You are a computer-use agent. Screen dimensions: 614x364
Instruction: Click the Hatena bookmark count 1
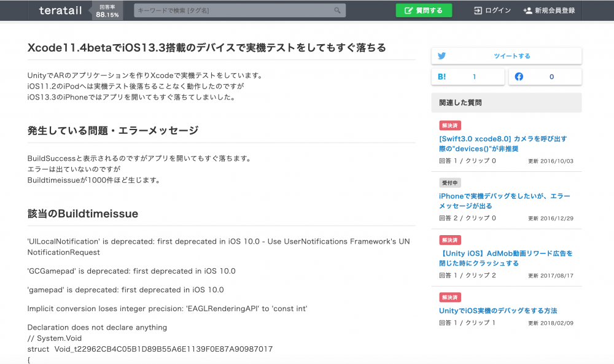[474, 77]
